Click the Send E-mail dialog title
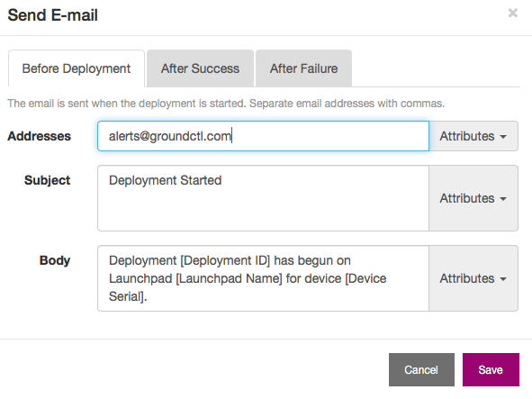The image size is (532, 399). pos(52,15)
